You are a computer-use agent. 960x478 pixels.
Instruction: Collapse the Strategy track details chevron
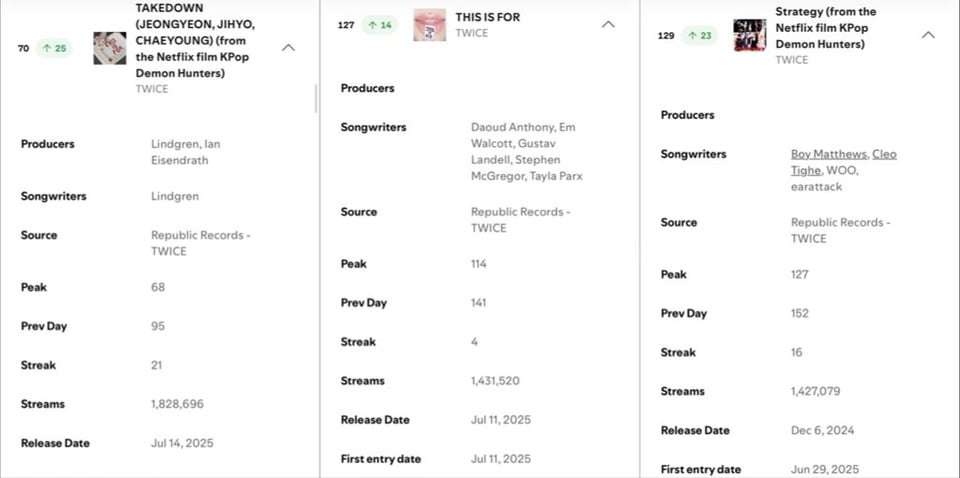(928, 35)
